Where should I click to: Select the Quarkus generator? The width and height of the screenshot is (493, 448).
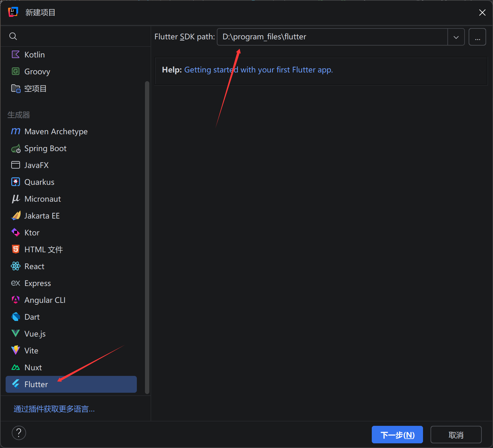[71, 182]
